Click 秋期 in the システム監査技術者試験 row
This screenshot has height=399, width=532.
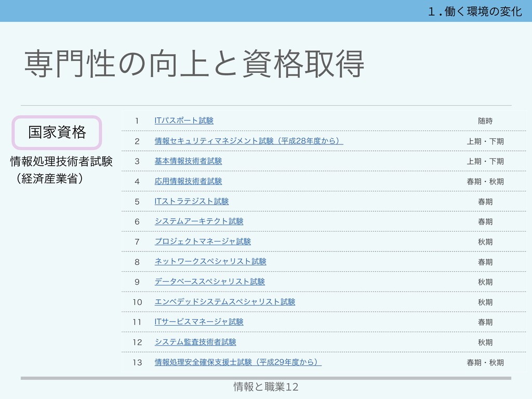pos(485,342)
